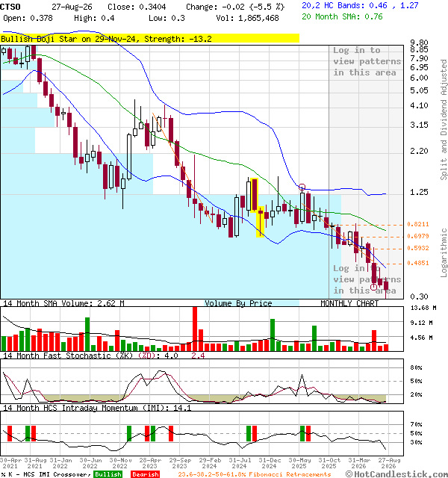The width and height of the screenshot is (448, 478).
Task: Click the yellow highlighted doji candlestick
Action: click(261, 221)
